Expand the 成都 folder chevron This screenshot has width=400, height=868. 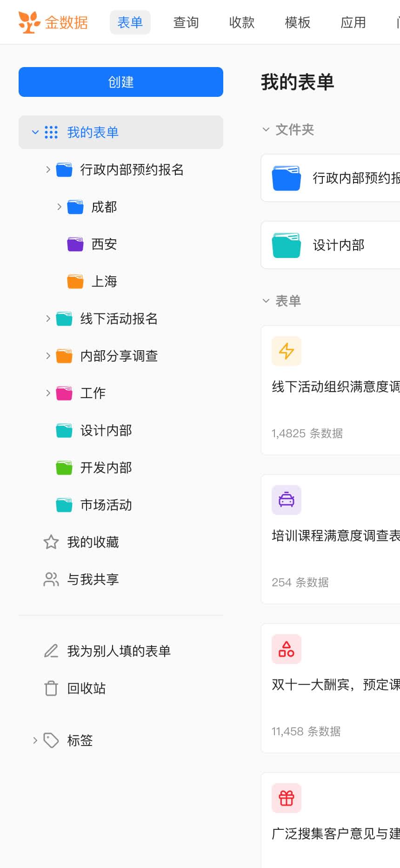click(59, 207)
